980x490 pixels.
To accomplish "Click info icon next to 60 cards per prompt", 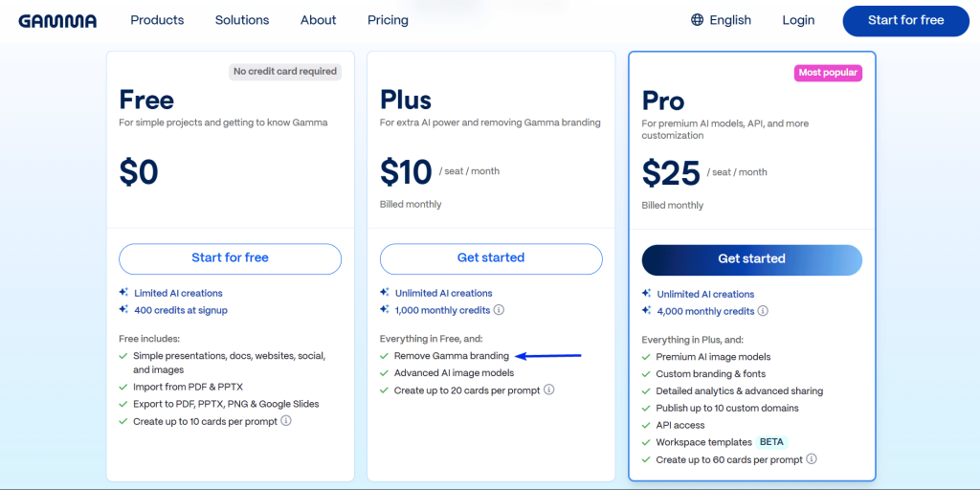I will click(812, 459).
